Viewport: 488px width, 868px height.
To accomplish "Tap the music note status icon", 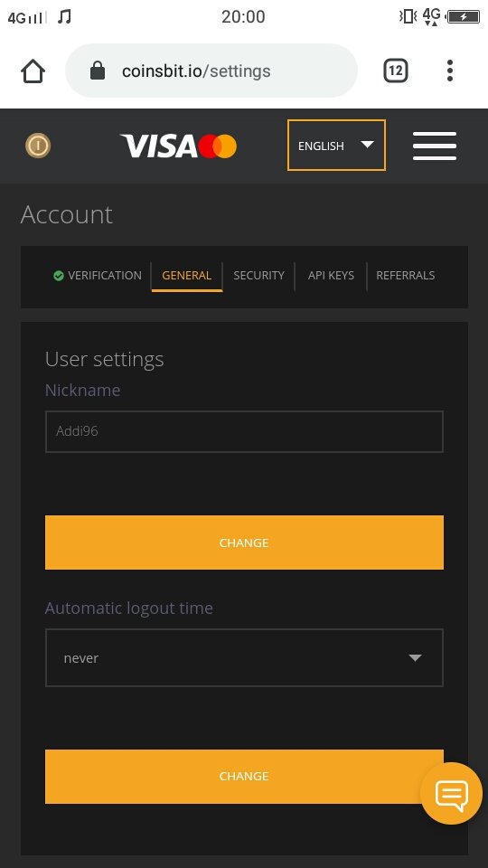I will pos(64,17).
